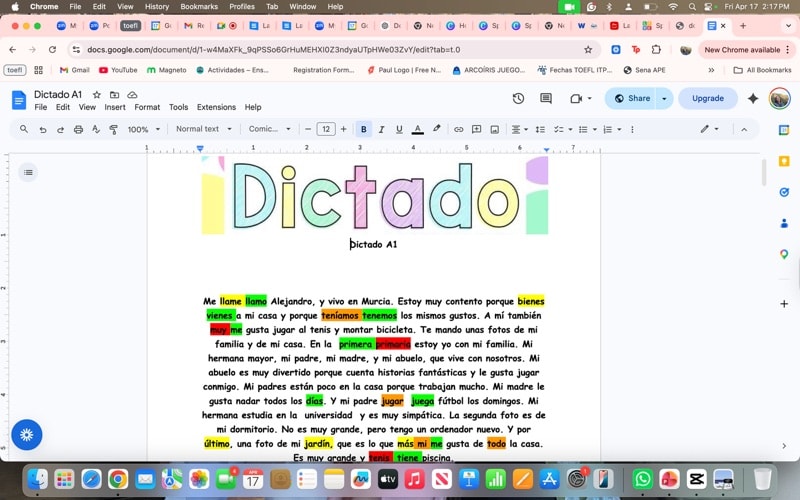Screen dimensions: 800x500
Task: Toggle bold formatting
Action: pyautogui.click(x=363, y=129)
